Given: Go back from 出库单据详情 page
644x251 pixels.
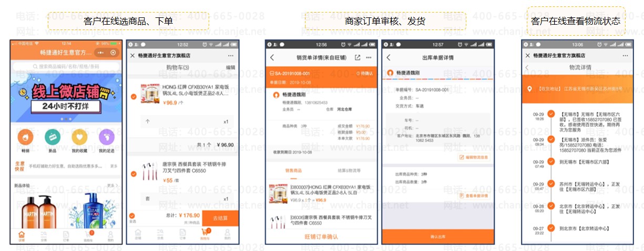Looking at the screenshot, I should pos(389,57).
